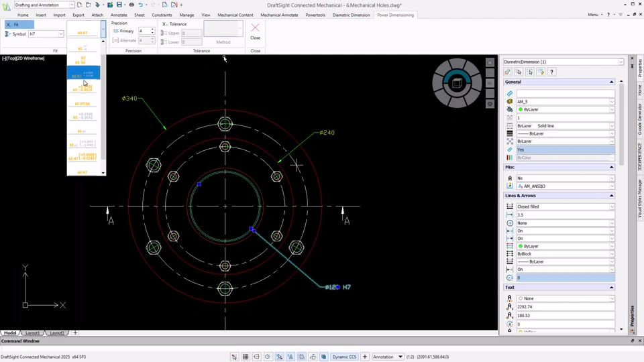The image size is (644, 362).
Task: Click the line scale value 1 field
Action: [566, 118]
